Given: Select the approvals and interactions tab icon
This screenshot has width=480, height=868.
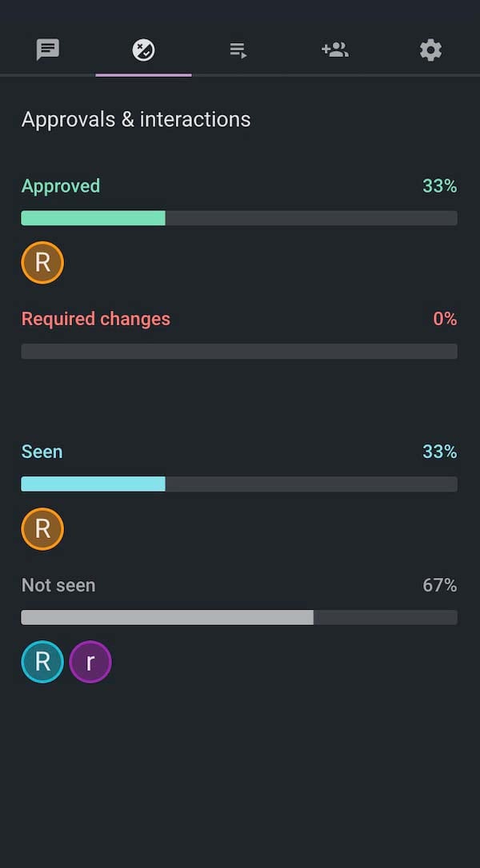Looking at the screenshot, I should (x=143, y=50).
